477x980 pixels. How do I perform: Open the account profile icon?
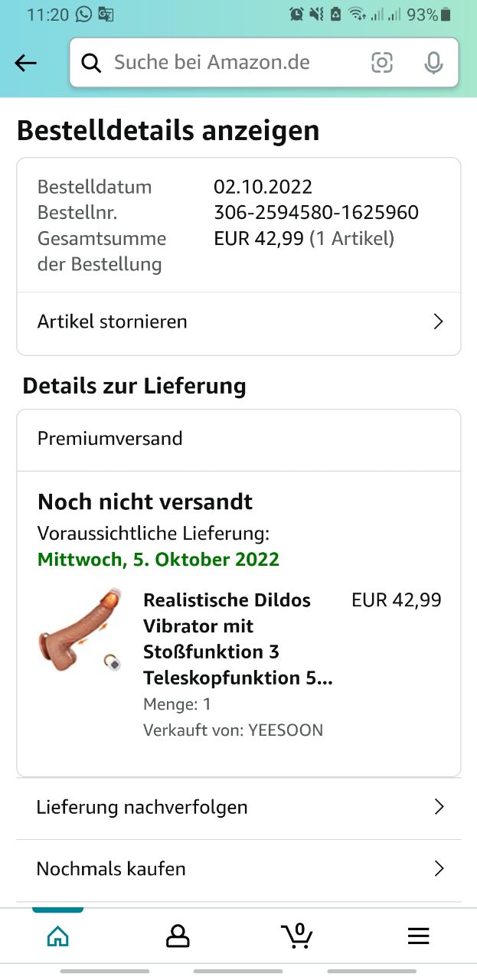pyautogui.click(x=178, y=936)
